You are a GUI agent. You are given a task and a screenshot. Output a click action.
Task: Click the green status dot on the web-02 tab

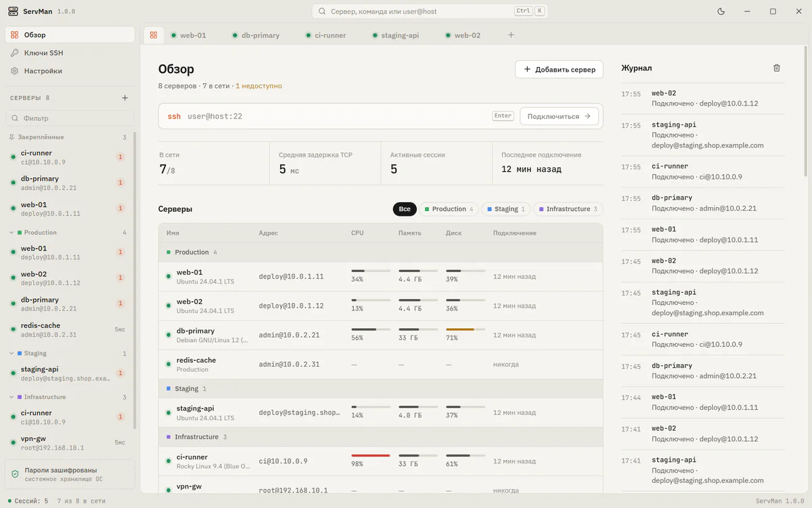pos(448,35)
